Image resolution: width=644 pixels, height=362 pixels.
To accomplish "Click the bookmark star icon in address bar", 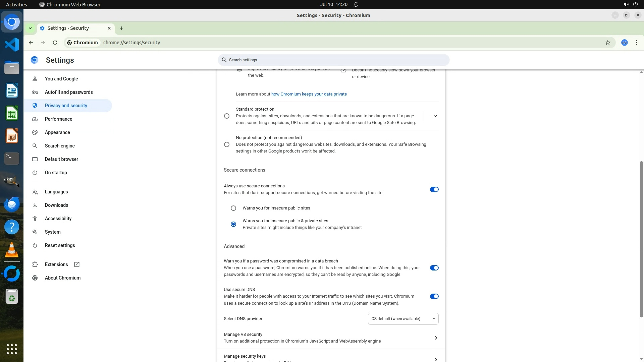I will click(607, 43).
